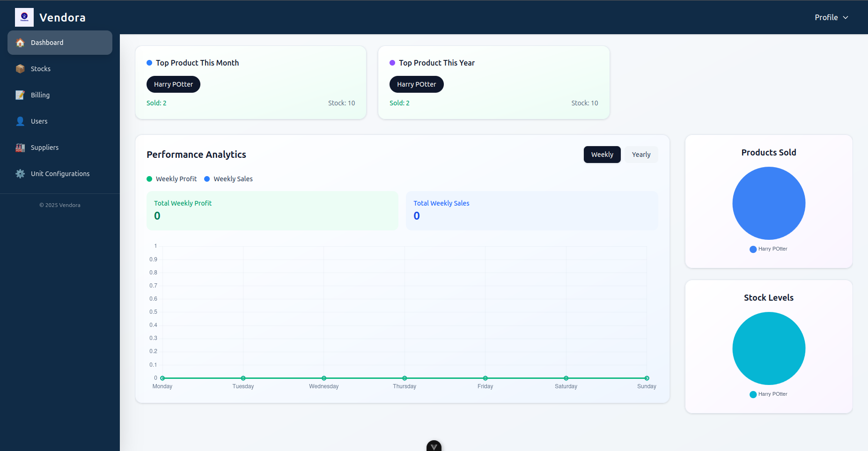Click the Saturday data point on chart
Viewport: 868px width, 451px height.
pyautogui.click(x=566, y=378)
